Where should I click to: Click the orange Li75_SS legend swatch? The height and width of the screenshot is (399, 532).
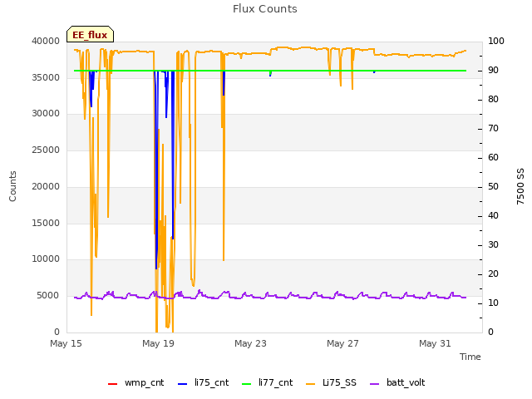click(310, 384)
